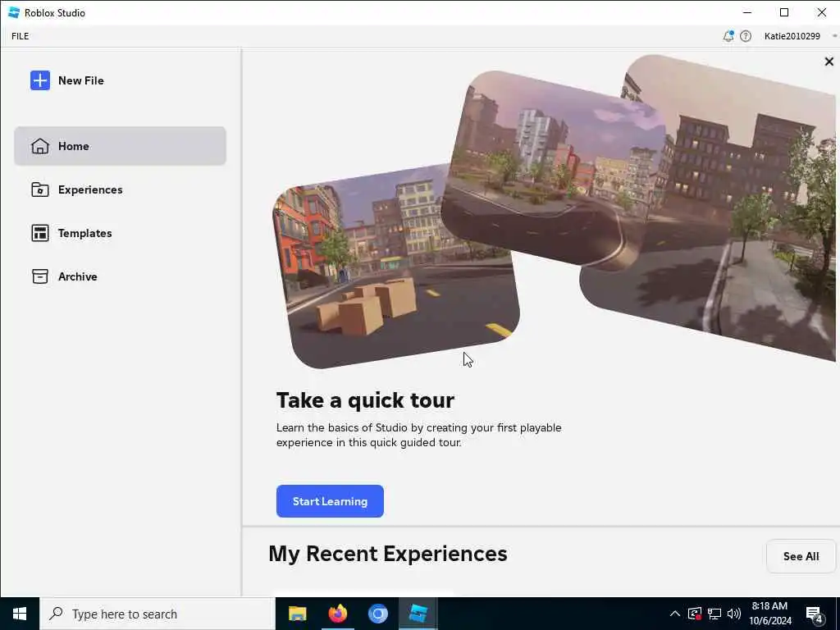Open the FILE menu
The width and height of the screenshot is (840, 630).
tap(21, 36)
